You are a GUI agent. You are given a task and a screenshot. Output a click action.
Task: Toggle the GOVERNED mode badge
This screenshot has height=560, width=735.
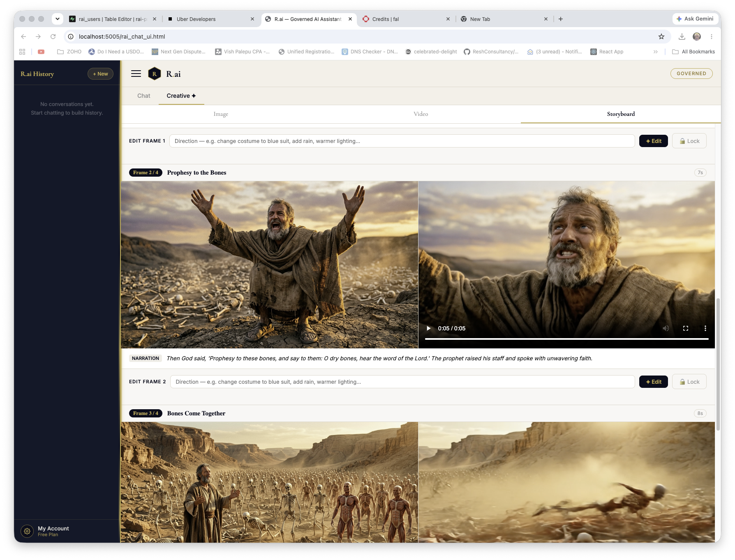691,74
